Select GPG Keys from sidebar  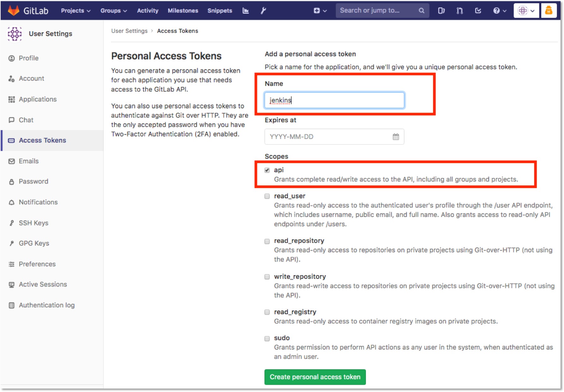(x=34, y=243)
